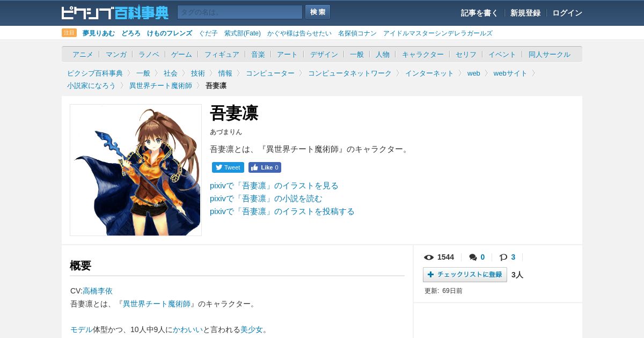The height and width of the screenshot is (338, 644).
Task: Select the アート category tab
Action: (x=287, y=54)
